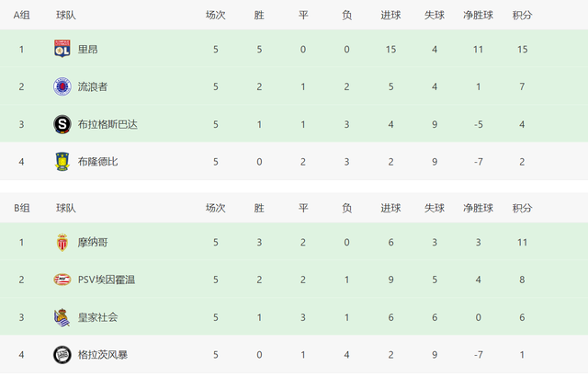Viewport: 588px width, 377px height.
Task: Click the Sparta Prague logo icon
Action: pos(62,124)
